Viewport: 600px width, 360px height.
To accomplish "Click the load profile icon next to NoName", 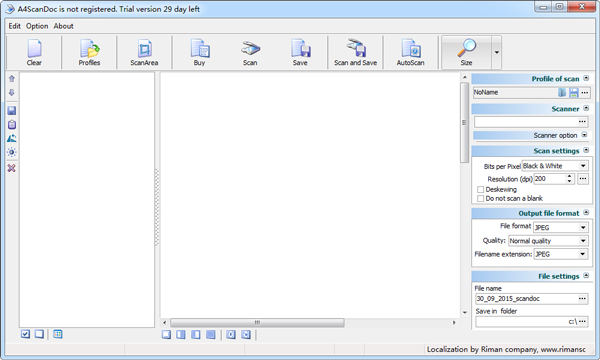I will [x=562, y=93].
